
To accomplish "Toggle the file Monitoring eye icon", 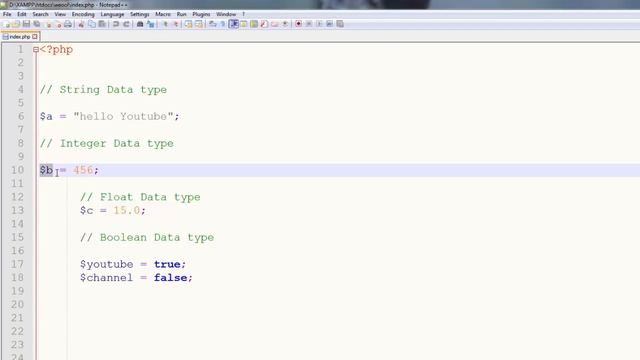I will click(285, 24).
